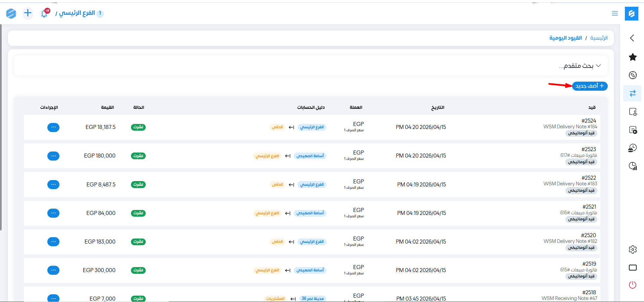644x302 pixels.
Task: Select the transfer arrows icon in sidebar
Action: [x=633, y=93]
